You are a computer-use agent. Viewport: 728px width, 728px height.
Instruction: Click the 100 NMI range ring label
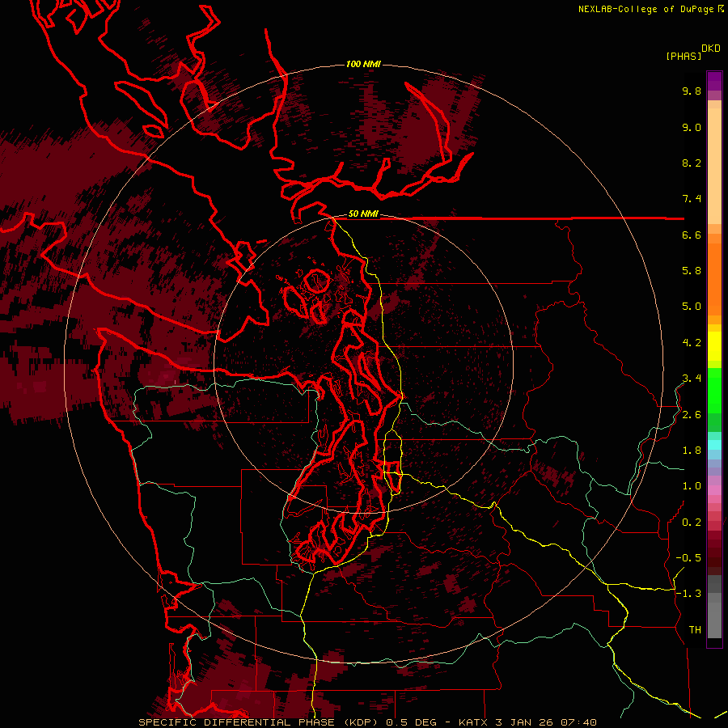[x=363, y=64]
